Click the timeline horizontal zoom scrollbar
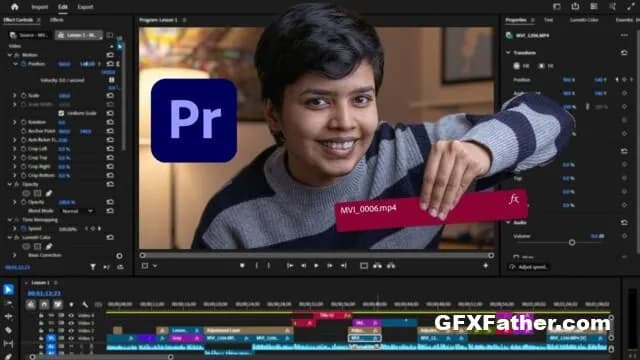Screen dimensions: 640x360 [101, 357]
